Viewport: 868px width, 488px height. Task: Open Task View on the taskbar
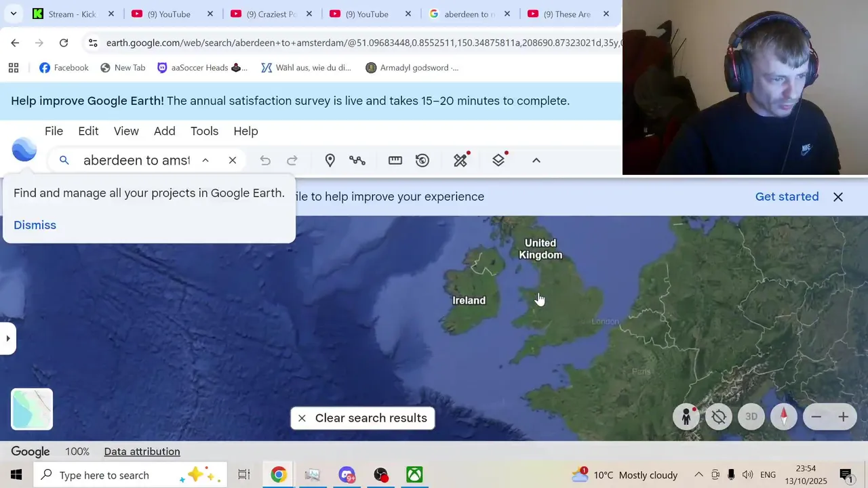click(244, 474)
